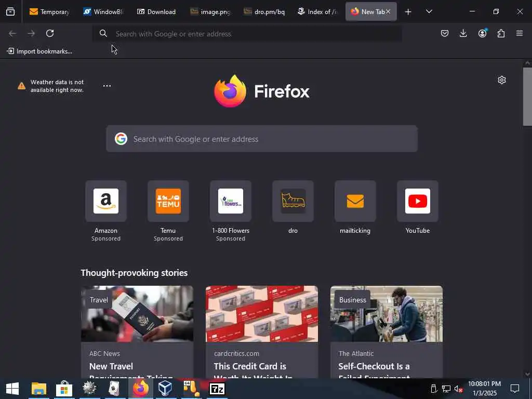
Task: Open the Downloads panel
Action: (x=463, y=33)
